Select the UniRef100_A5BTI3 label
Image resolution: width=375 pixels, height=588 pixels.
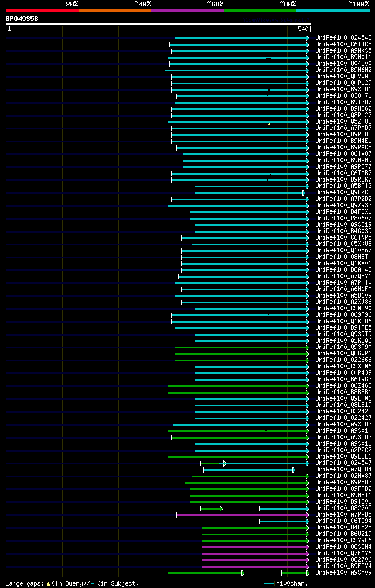tap(343, 186)
